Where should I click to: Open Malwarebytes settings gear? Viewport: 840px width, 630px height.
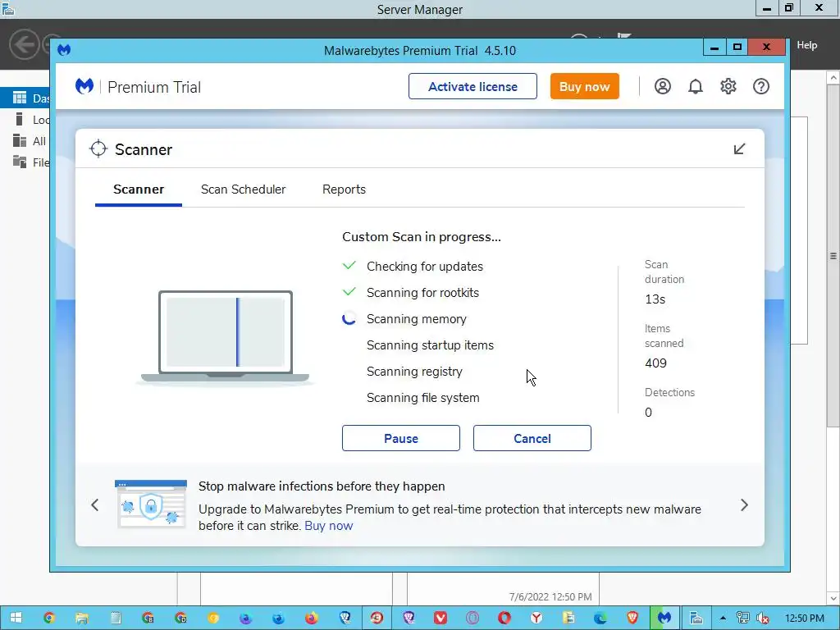[x=728, y=86]
